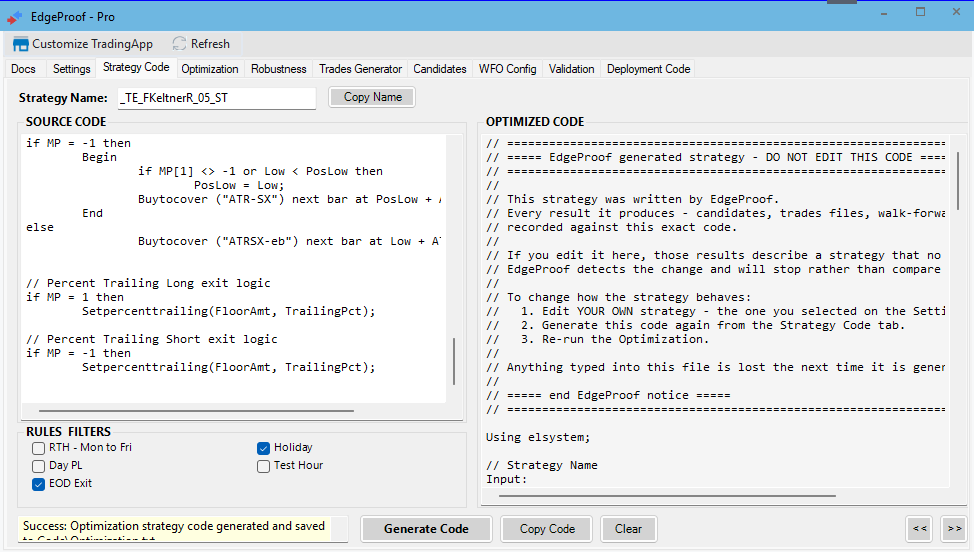
Task: Click 'To change how the strategy behaves:' line
Action: [x=619, y=297]
